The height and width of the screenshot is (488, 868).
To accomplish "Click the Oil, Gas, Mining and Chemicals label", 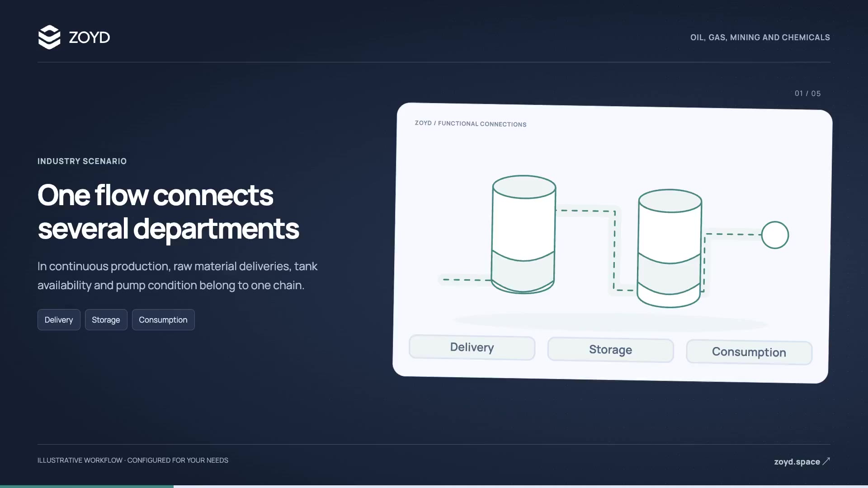I will pyautogui.click(x=760, y=38).
